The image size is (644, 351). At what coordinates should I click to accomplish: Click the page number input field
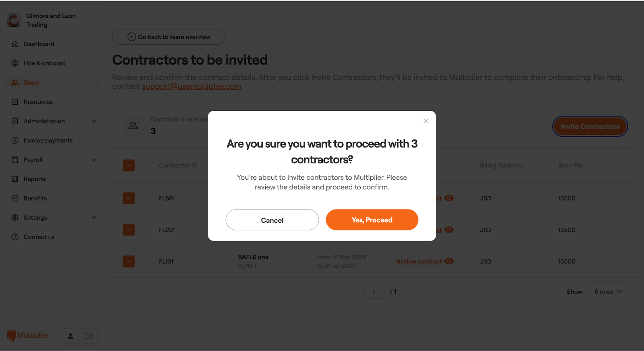click(374, 292)
